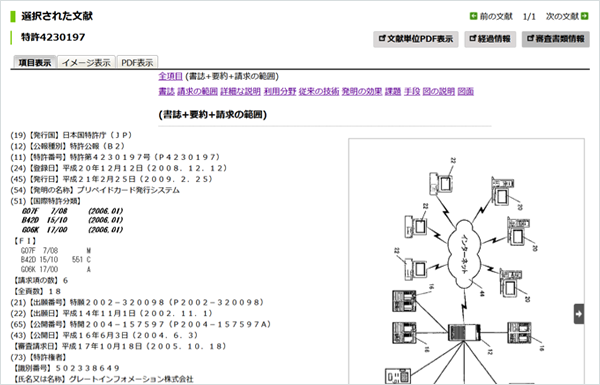This screenshot has height=385, width=600.
Task: Jump to 書誌 section link
Action: [166, 91]
